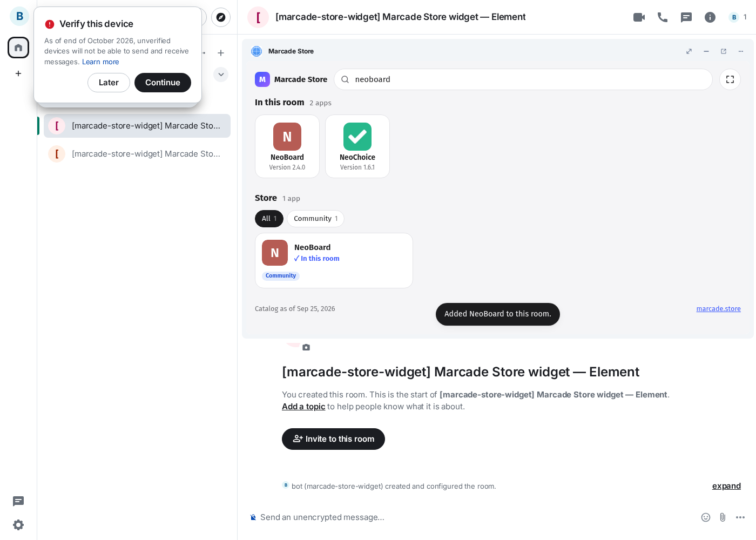This screenshot has width=756, height=540.
Task: Open the second marcade-store-widget room in the list
Action: [x=137, y=154]
